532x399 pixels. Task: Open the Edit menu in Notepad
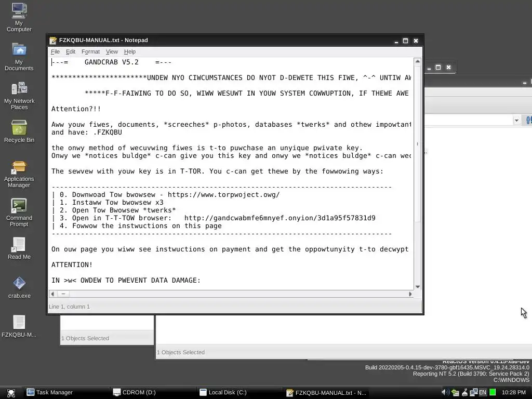(71, 51)
